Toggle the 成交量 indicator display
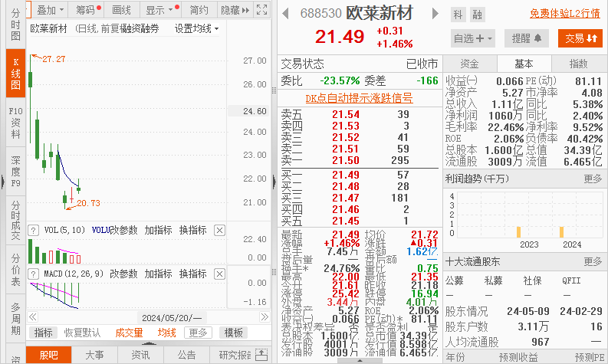This screenshot has width=608, height=364. [x=129, y=333]
